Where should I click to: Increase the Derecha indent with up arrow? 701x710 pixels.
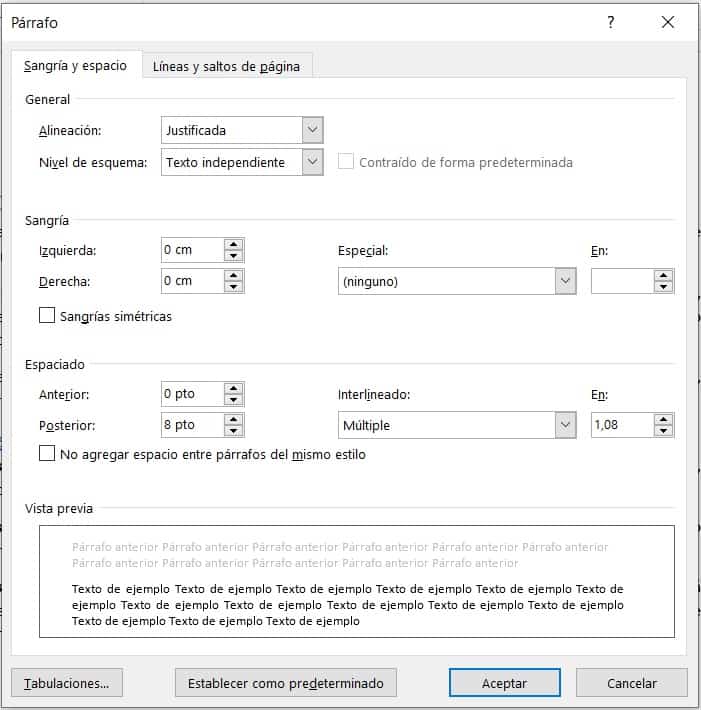(234, 275)
